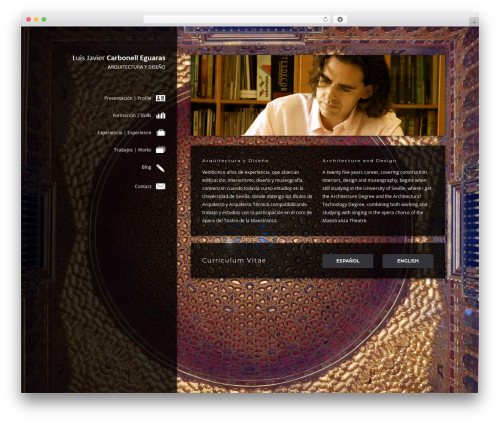The height and width of the screenshot is (423, 500).
Task: Download the CV with the ESPAÑOL button
Action: point(348,261)
